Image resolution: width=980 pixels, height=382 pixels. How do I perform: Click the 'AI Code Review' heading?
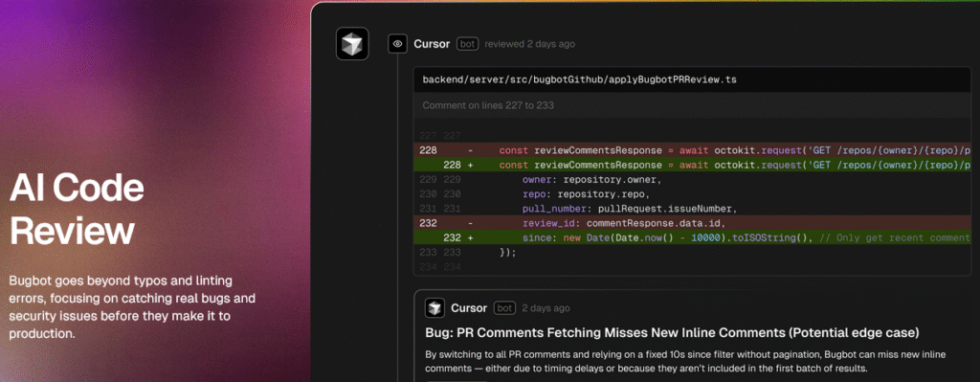click(x=77, y=210)
